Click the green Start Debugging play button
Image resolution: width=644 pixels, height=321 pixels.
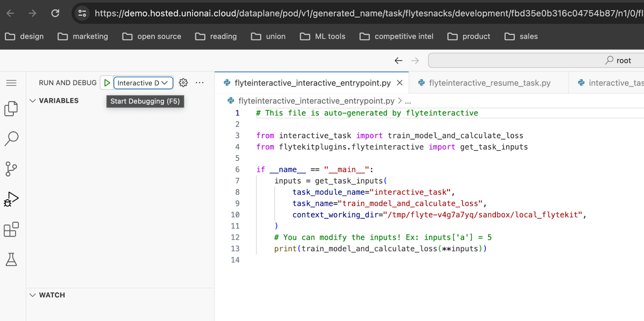coord(107,83)
